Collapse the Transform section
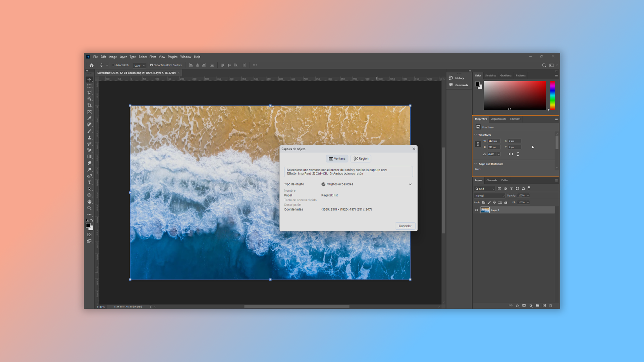Image resolution: width=644 pixels, height=362 pixels. coord(476,135)
